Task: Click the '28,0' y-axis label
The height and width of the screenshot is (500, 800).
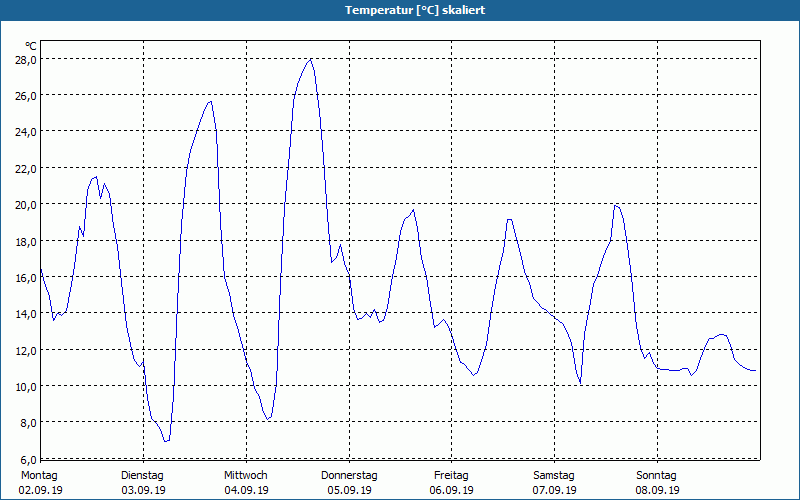Action: 26,60
